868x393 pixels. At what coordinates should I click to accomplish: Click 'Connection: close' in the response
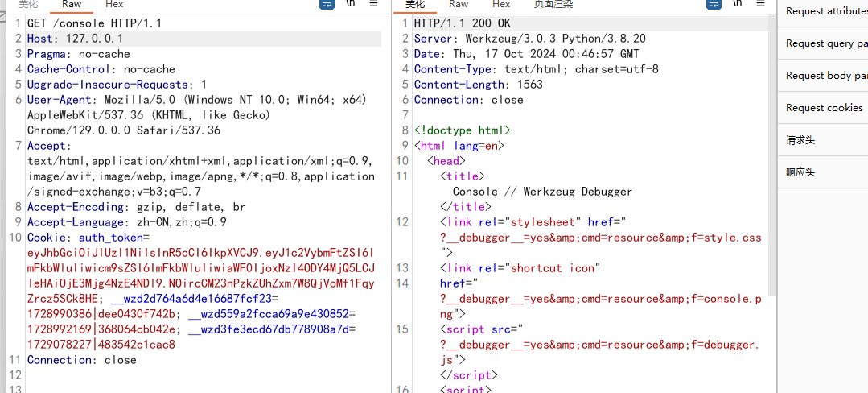click(469, 100)
